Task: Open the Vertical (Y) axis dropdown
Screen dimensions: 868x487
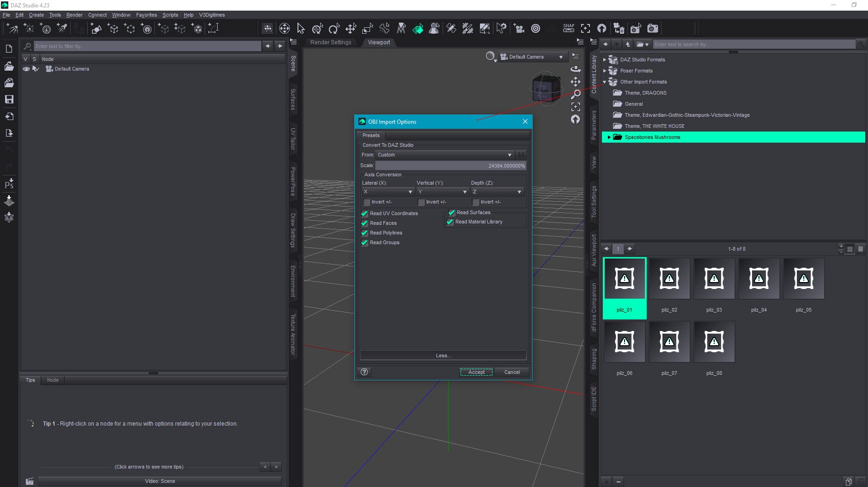Action: tap(442, 192)
